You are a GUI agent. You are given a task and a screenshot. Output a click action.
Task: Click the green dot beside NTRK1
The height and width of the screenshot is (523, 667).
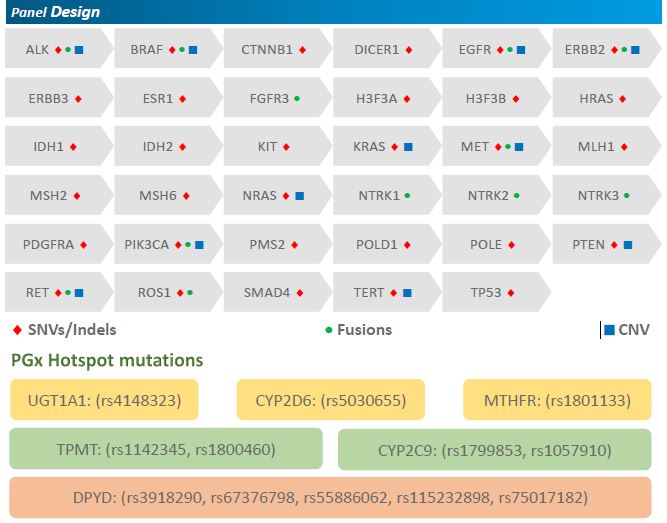coord(408,196)
